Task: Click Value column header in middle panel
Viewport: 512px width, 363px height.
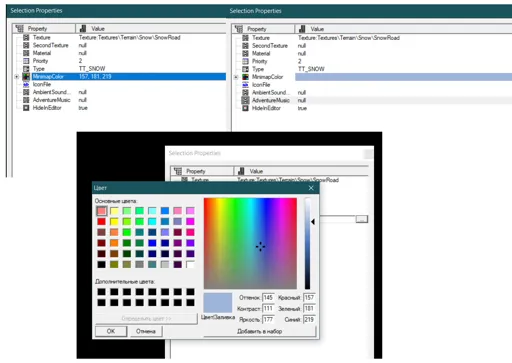Action: (301, 171)
